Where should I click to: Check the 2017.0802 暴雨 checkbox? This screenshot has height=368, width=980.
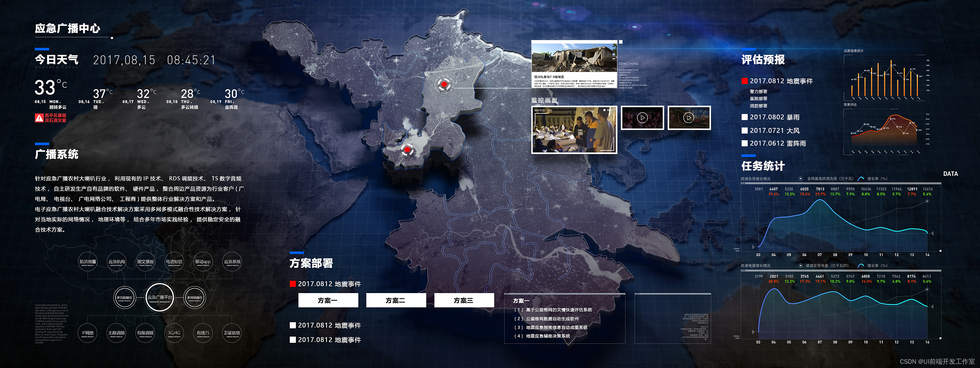(x=744, y=117)
